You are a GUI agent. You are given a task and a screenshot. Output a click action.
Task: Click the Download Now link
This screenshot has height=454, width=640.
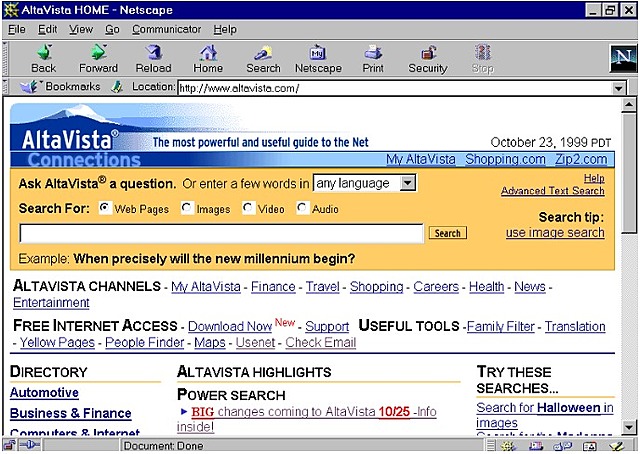pos(230,326)
